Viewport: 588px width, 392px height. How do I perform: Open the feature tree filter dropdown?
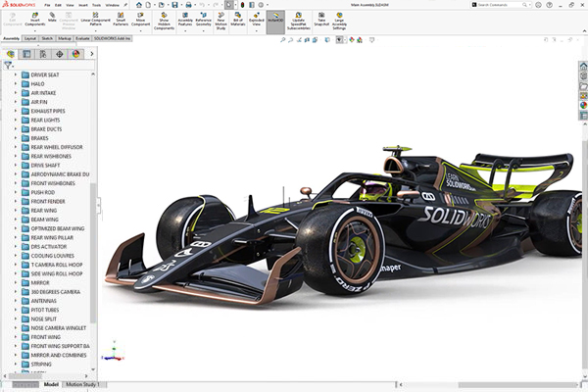pos(9,65)
